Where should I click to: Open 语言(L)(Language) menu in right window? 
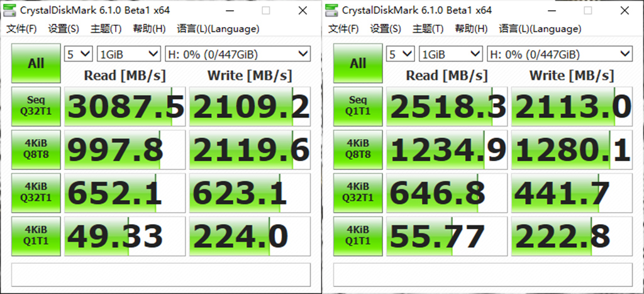[540, 29]
